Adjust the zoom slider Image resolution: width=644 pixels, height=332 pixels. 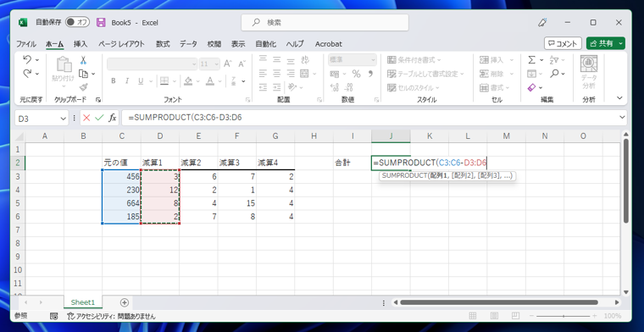tap(563, 316)
